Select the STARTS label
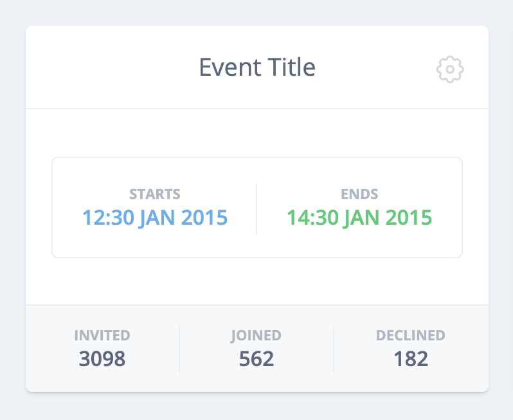 [155, 194]
